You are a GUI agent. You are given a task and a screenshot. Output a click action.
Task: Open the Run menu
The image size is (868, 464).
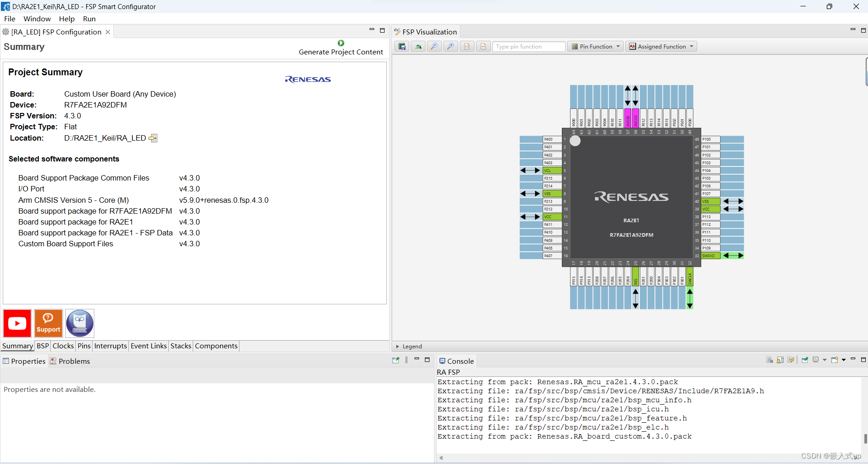pyautogui.click(x=89, y=19)
